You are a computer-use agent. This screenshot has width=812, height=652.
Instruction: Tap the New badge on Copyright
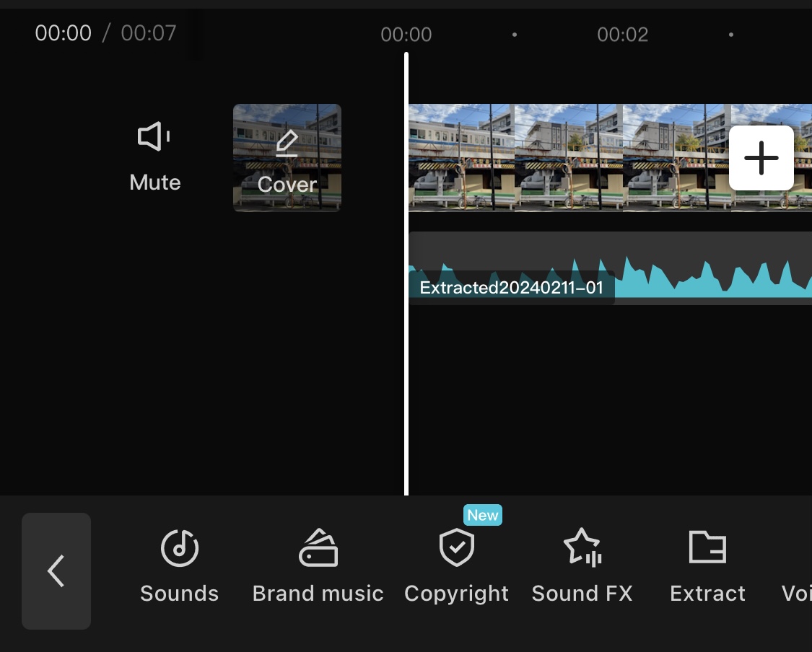[x=482, y=515]
